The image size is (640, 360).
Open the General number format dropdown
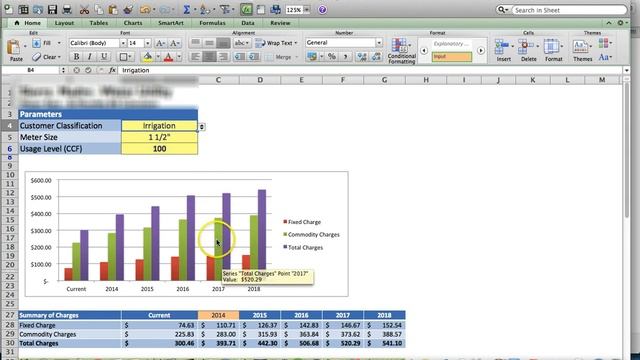point(379,42)
